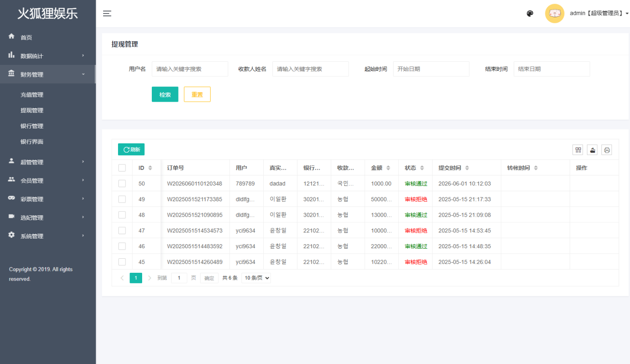
Task: Sort the ID column using arrows
Action: pos(150,168)
